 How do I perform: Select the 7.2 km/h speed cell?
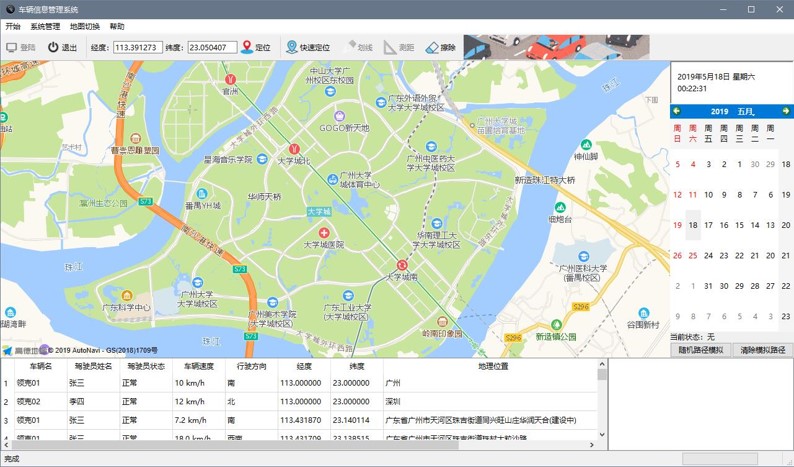tap(198, 420)
